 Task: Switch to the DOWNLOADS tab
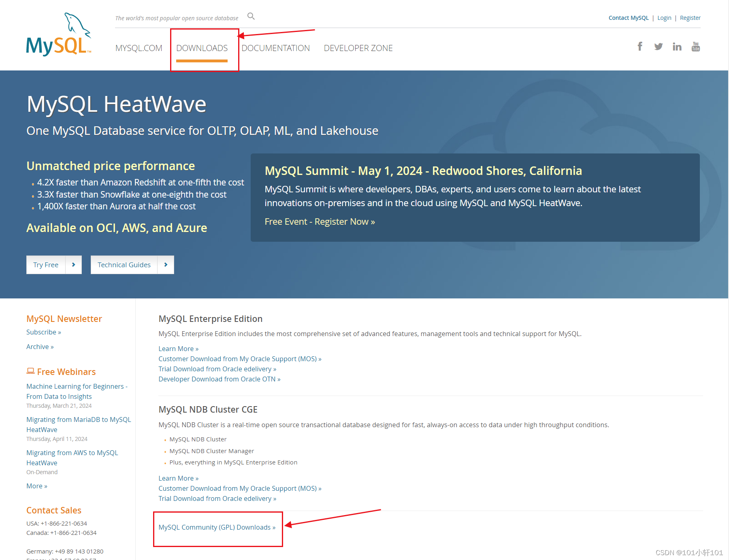coord(202,48)
